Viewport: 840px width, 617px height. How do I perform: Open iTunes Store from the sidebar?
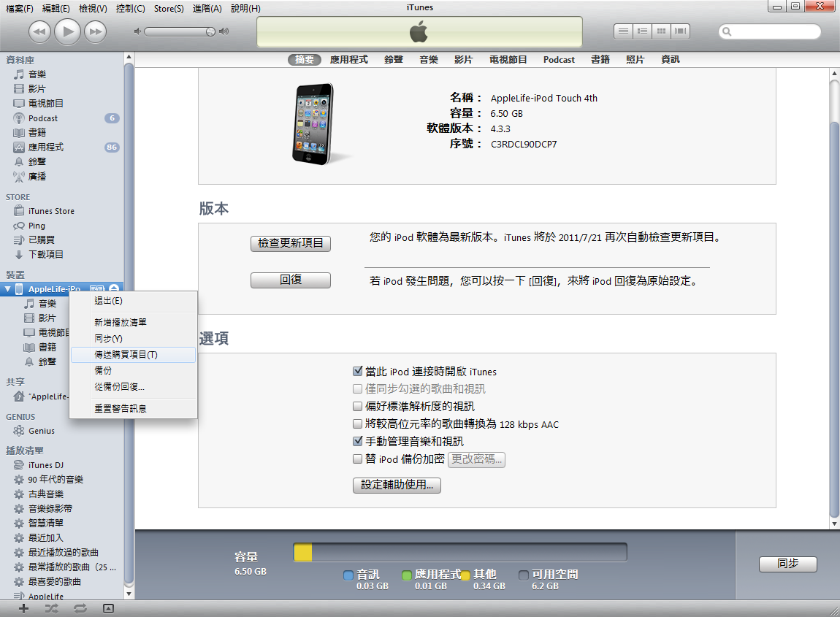point(46,210)
